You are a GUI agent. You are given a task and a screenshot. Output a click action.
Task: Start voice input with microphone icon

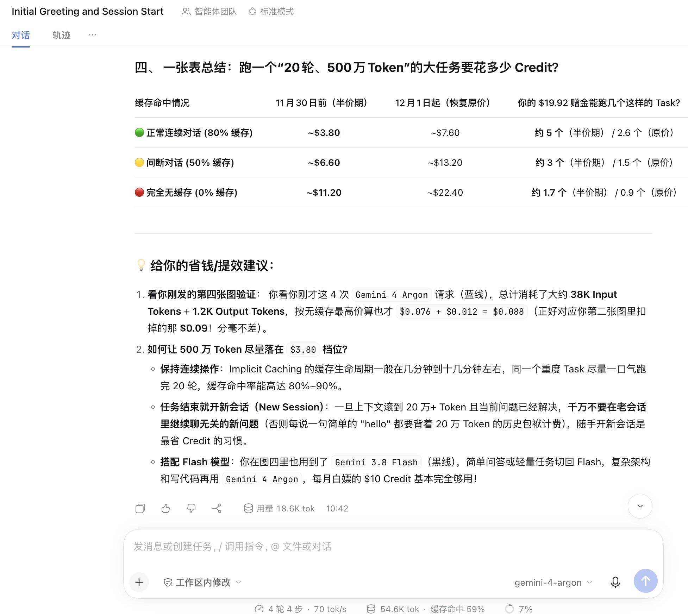pyautogui.click(x=615, y=582)
